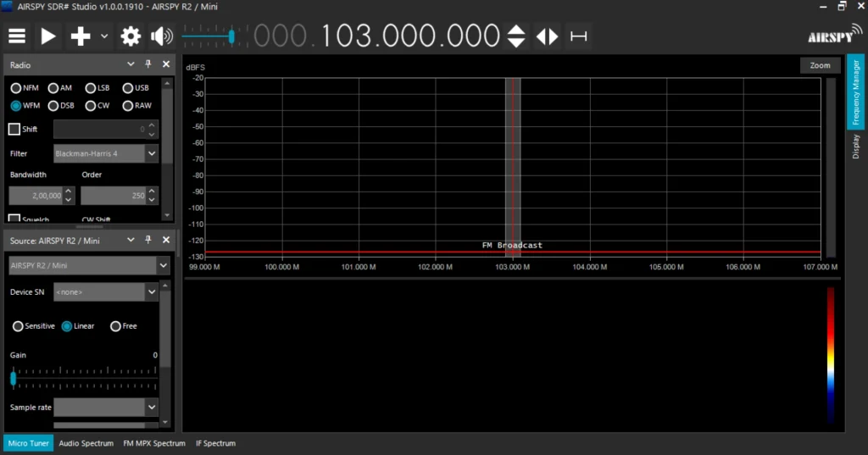Image resolution: width=868 pixels, height=455 pixels.
Task: Toggle the left-right tuning style icon
Action: (x=547, y=36)
